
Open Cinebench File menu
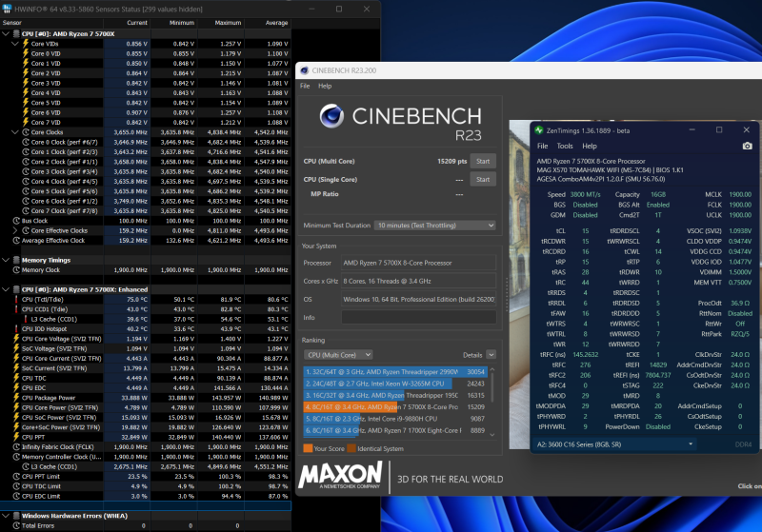tap(305, 86)
